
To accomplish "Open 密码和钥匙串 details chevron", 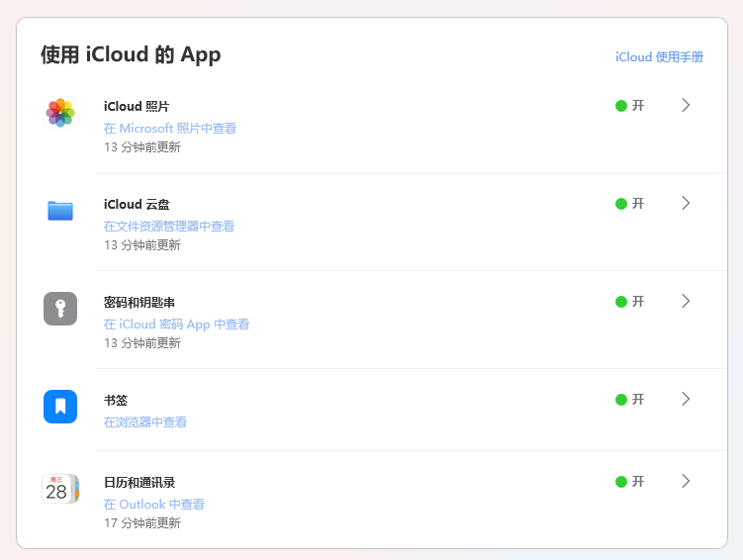I will (686, 301).
